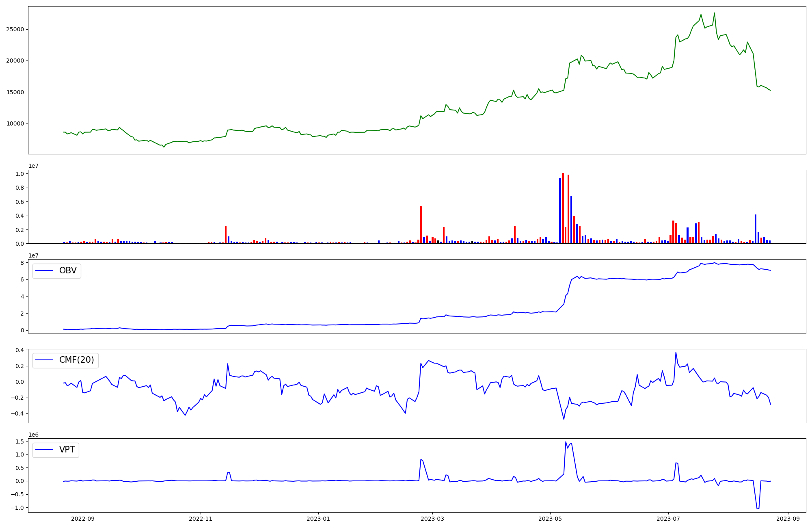
Task: Click the 1e6 exponent above the VPT chart
Action: [x=33, y=435]
